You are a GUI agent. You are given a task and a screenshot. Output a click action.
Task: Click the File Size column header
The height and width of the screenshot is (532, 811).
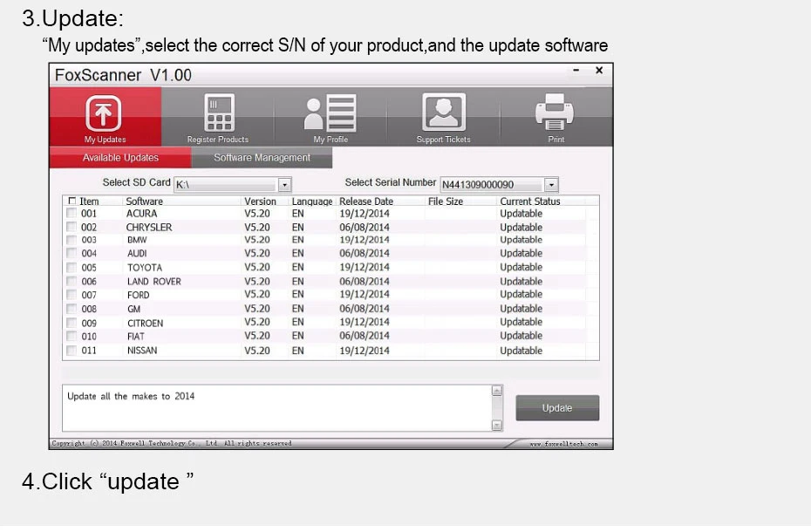(446, 201)
